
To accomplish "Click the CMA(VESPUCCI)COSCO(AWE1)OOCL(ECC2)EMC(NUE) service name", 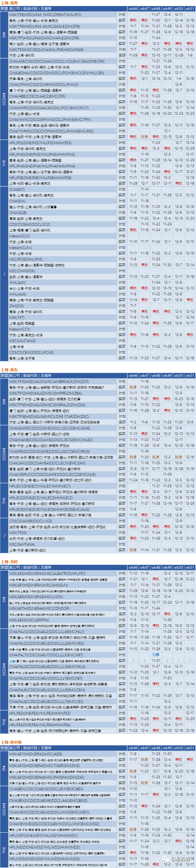I will pos(52,475).
